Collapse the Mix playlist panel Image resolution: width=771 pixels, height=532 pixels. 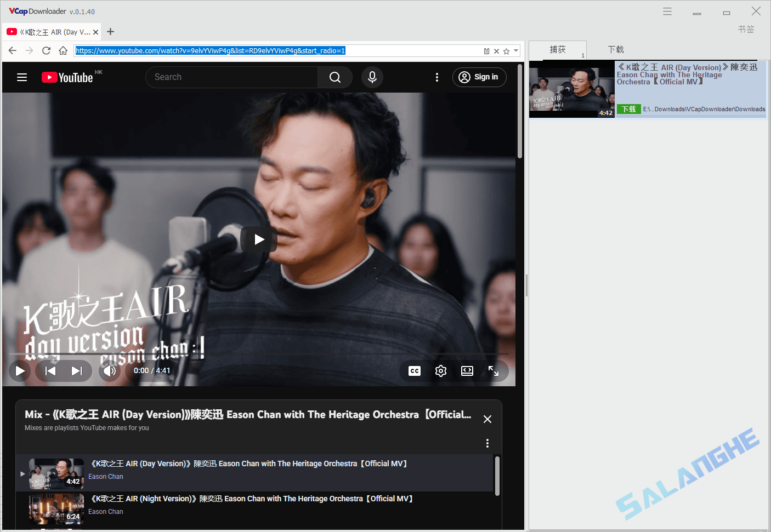click(x=487, y=419)
